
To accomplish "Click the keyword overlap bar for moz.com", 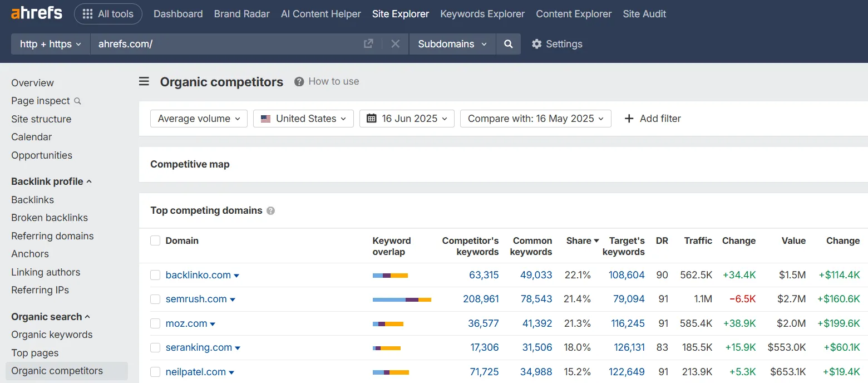I will (x=388, y=324).
